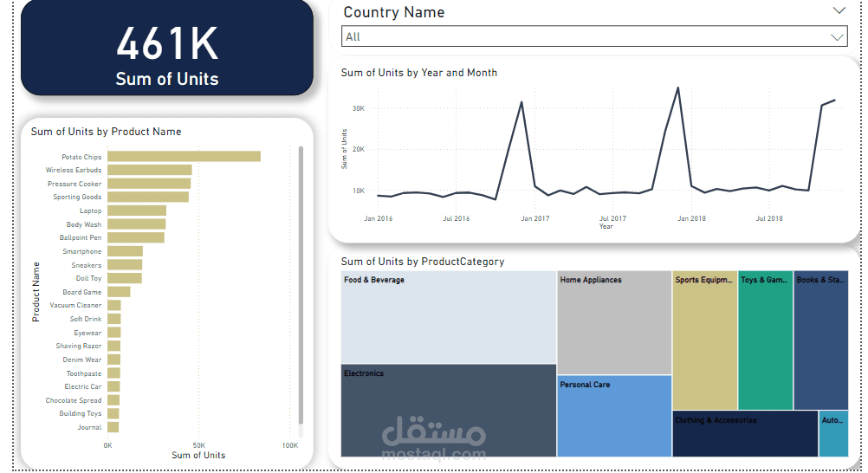The width and height of the screenshot is (868, 473).
Task: Select the Wireless Earbuds bar
Action: pos(150,170)
